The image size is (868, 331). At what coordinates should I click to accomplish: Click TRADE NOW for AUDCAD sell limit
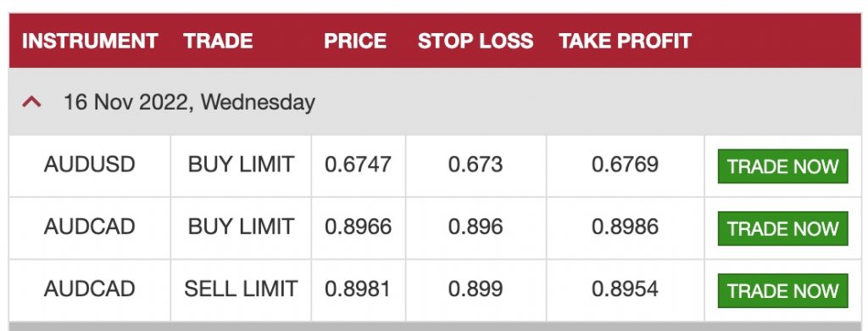point(782,290)
